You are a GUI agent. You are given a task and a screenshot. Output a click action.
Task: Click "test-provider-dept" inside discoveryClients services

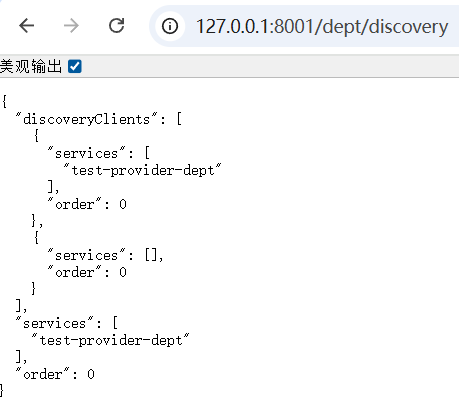pos(142,170)
